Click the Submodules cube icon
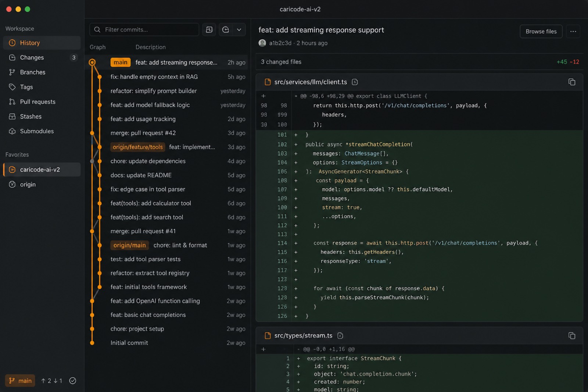Viewport: 588px width, 392px height. [12, 131]
